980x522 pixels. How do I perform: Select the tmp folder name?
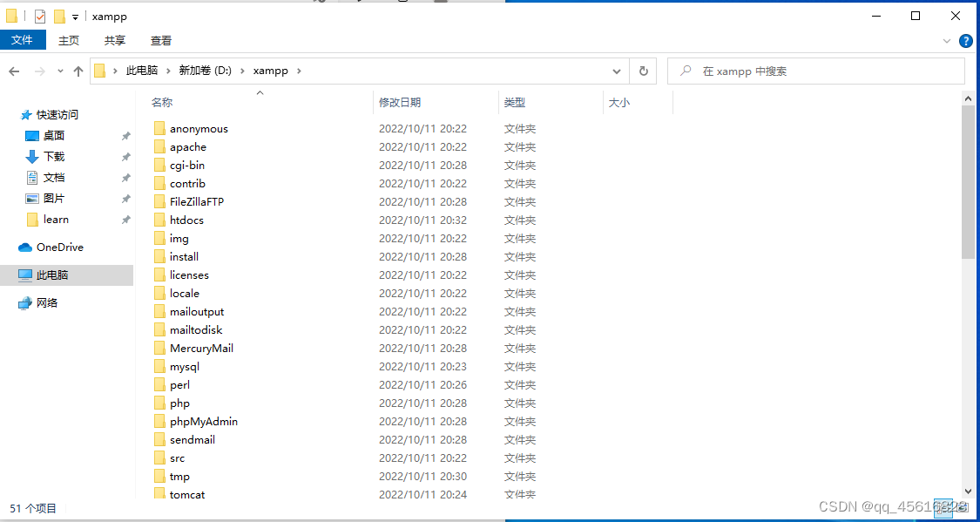(180, 477)
